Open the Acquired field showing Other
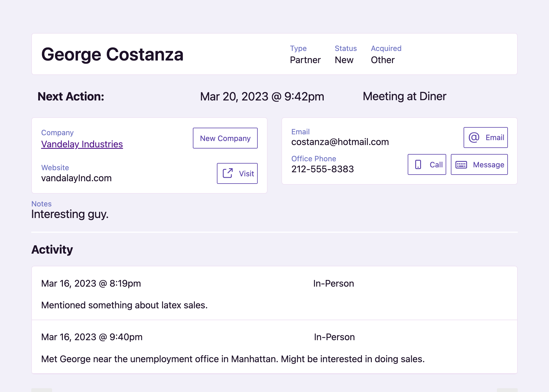 pyautogui.click(x=383, y=60)
